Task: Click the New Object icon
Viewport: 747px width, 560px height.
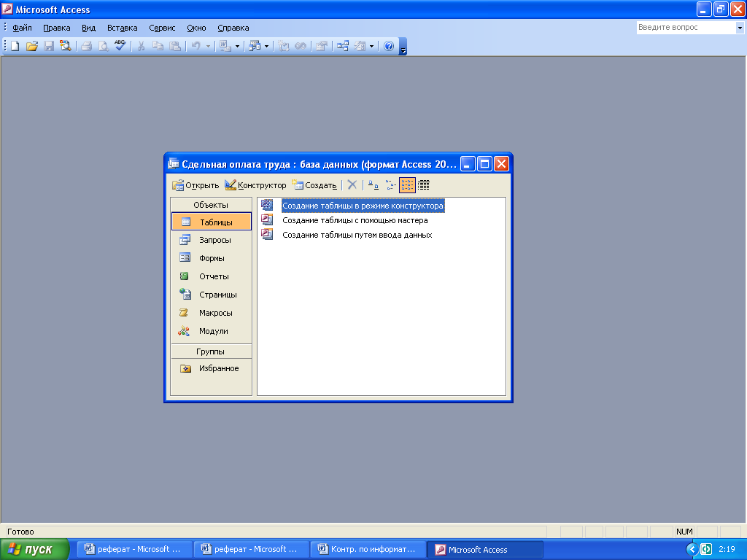Action: [x=360, y=46]
